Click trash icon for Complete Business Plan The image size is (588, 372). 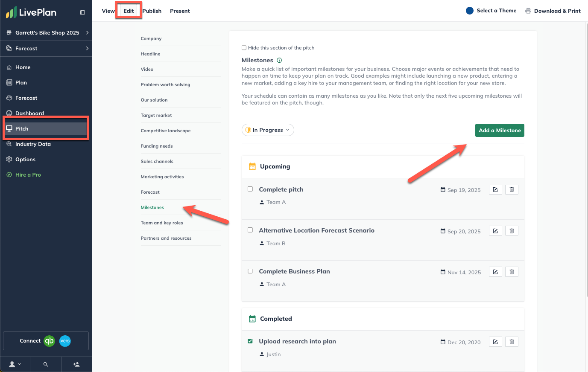coord(512,272)
